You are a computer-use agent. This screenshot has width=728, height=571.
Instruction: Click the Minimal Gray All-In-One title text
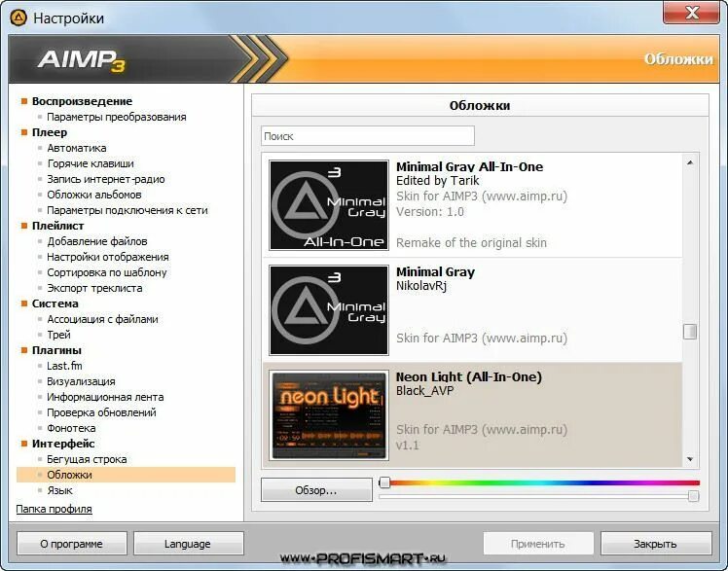click(x=469, y=166)
